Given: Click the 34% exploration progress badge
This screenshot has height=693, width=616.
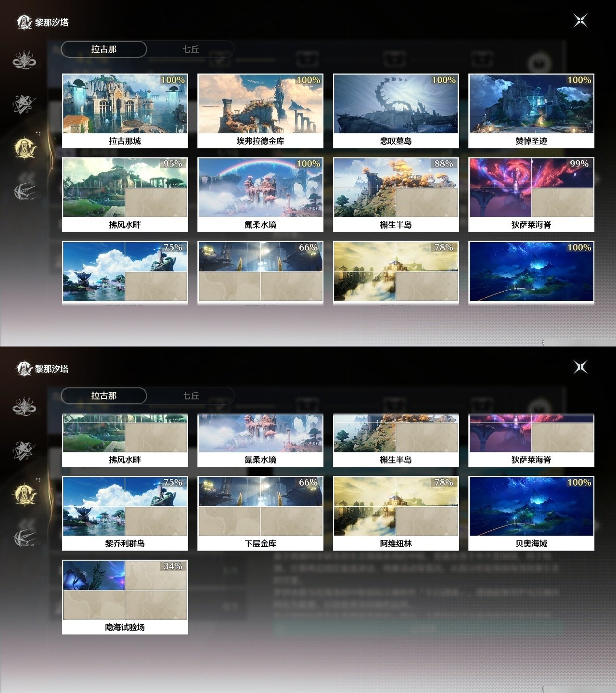Looking at the screenshot, I should (173, 566).
